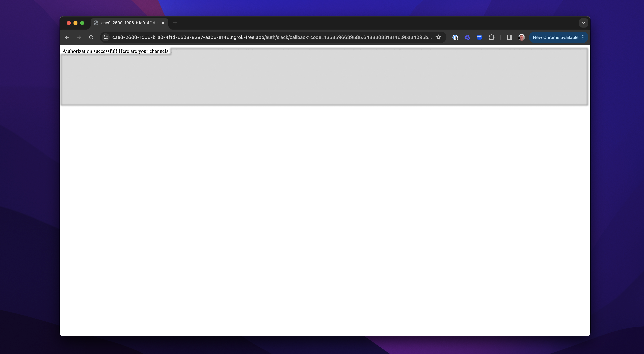This screenshot has width=644, height=354.
Task: Reload the current page
Action: pos(91,37)
